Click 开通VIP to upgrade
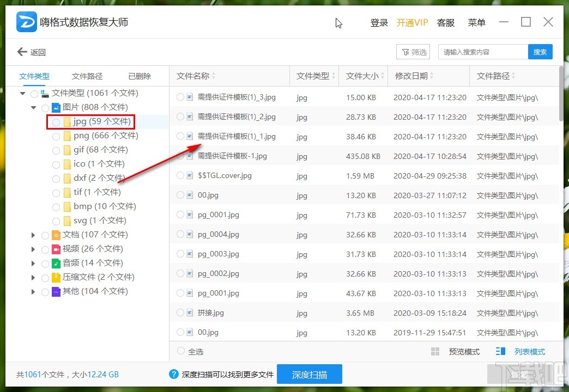 coord(413,22)
